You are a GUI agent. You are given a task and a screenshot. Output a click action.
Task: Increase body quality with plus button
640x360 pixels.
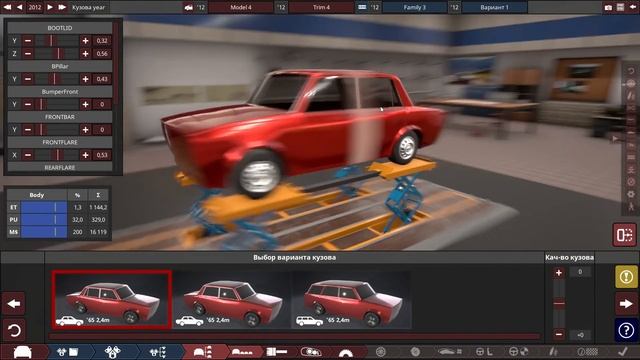click(x=559, y=273)
